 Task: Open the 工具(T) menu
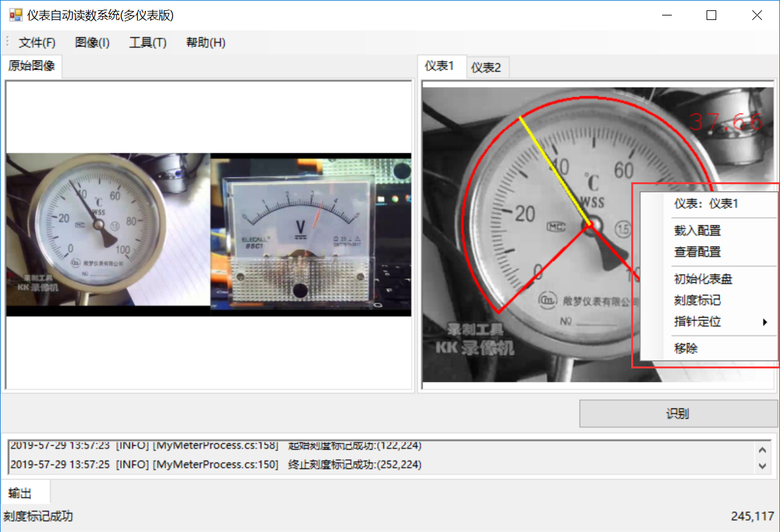pos(147,43)
